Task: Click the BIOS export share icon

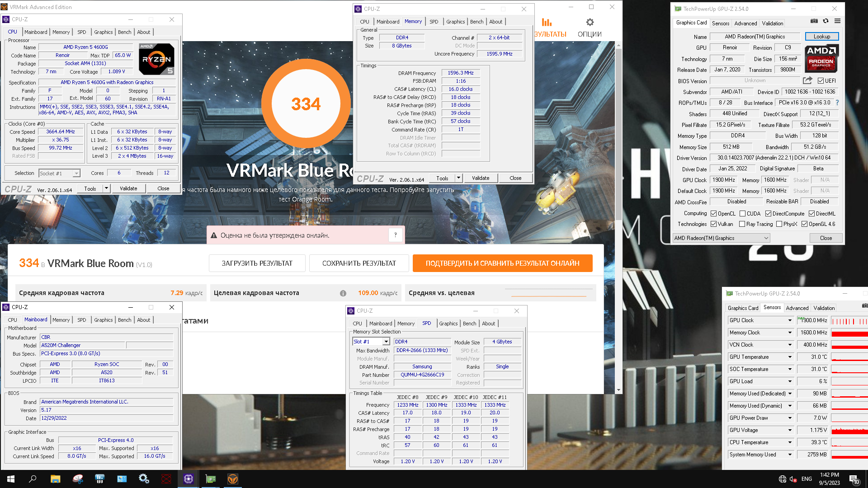Action: click(x=807, y=80)
